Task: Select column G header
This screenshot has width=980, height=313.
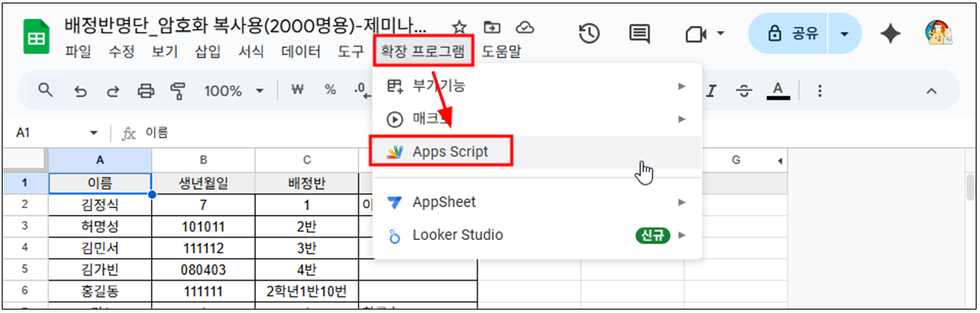Action: point(735,160)
